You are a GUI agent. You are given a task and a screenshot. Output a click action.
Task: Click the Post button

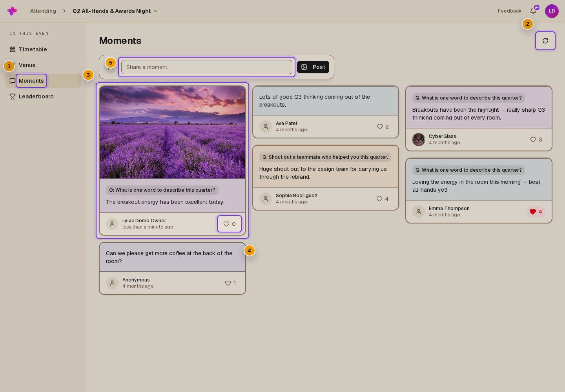pyautogui.click(x=313, y=67)
